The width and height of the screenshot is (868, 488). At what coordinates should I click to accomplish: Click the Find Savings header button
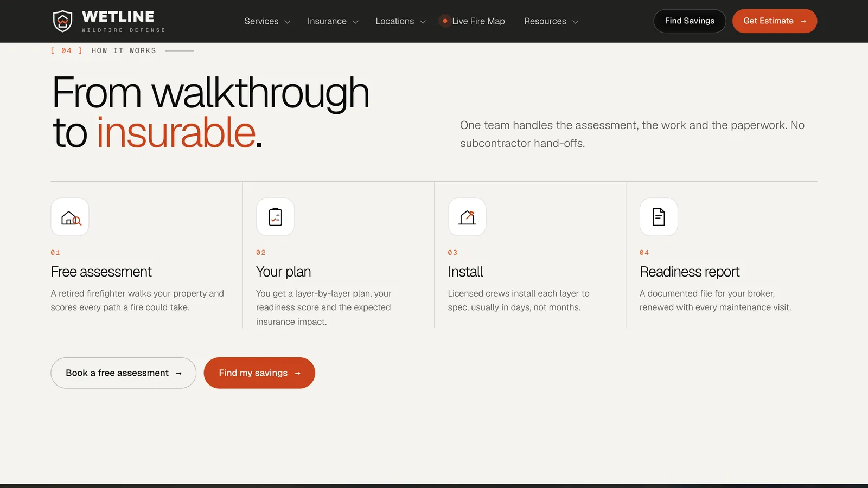point(690,21)
